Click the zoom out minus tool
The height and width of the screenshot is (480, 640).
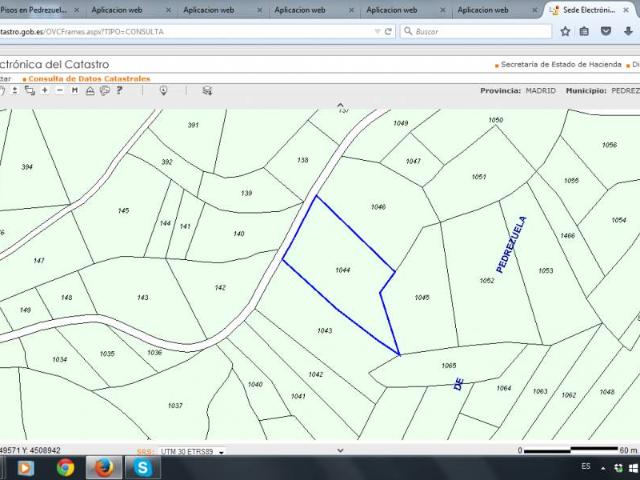pos(60,90)
